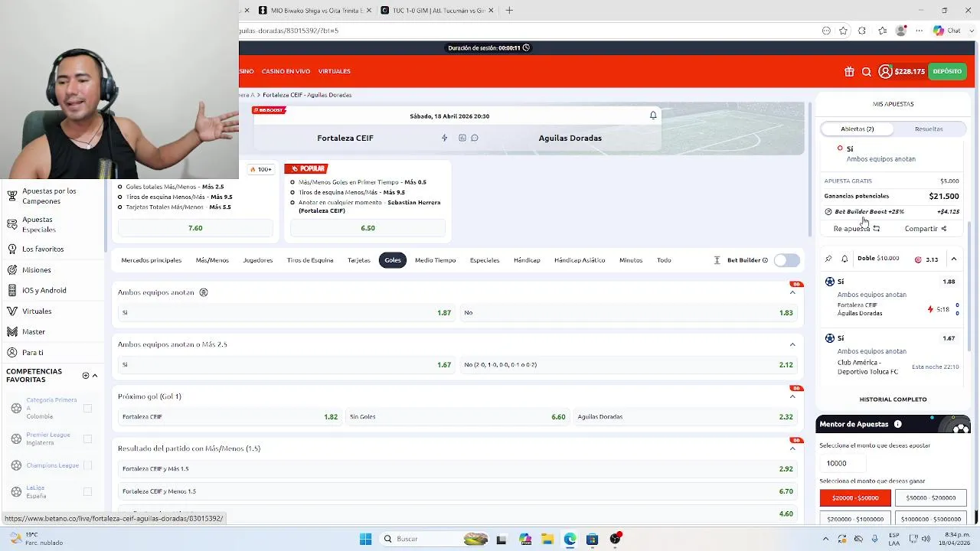Open a new browser tab with plus
Image resolution: width=980 pixels, height=551 pixels.
coord(509,10)
